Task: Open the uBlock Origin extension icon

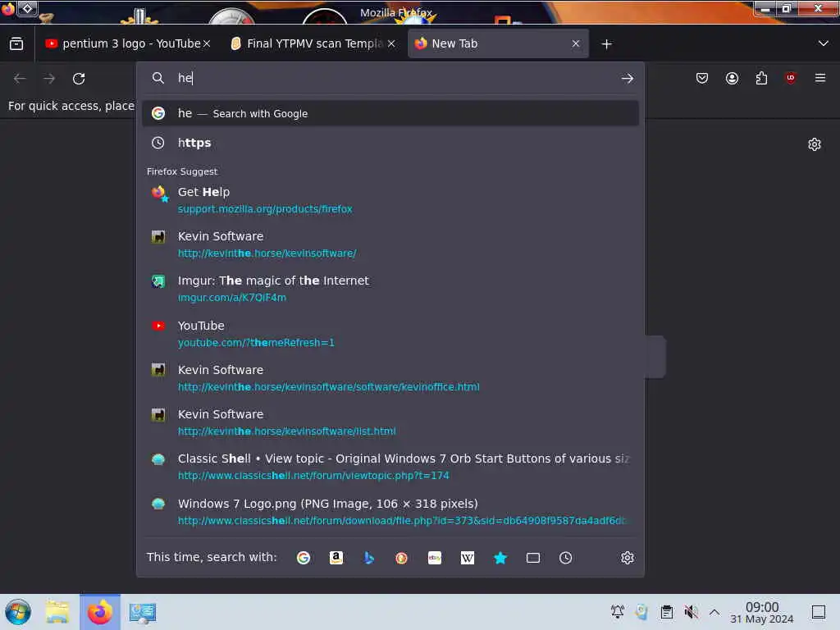Action: [x=791, y=79]
